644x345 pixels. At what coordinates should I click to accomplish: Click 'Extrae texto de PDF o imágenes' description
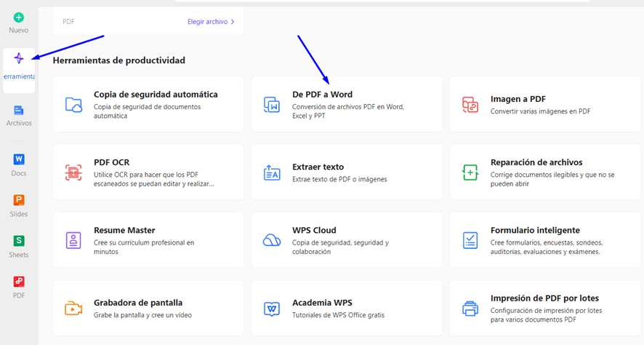click(339, 179)
